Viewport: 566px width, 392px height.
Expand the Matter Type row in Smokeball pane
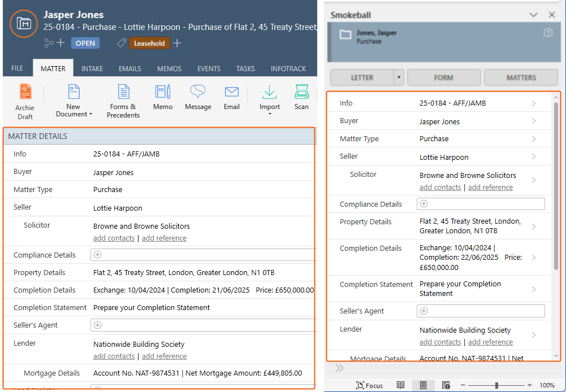point(534,139)
